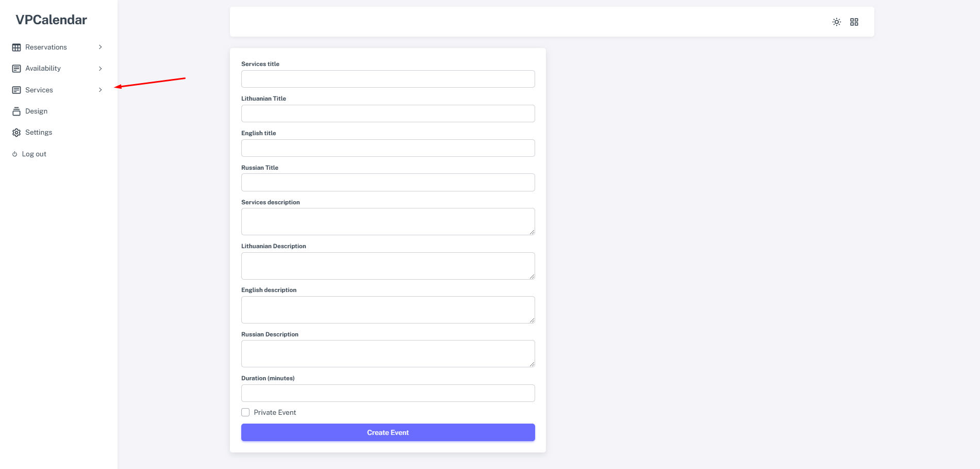Expand the Availability submenu chevron
The image size is (980, 469).
coord(100,69)
